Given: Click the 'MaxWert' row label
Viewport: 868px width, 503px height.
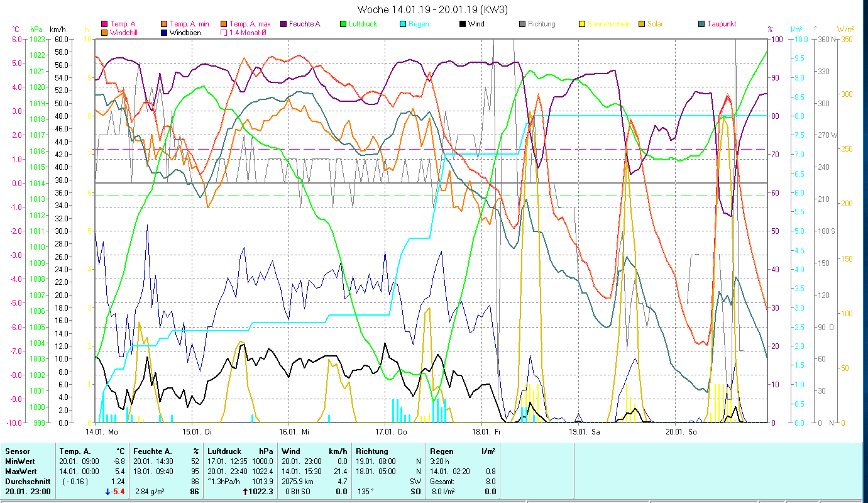Looking at the screenshot, I should [x=21, y=472].
